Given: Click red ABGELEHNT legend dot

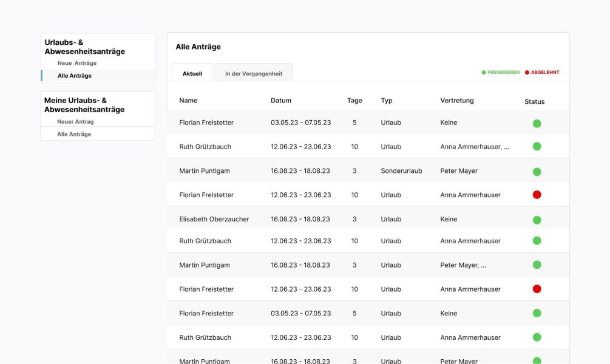Looking at the screenshot, I should [527, 72].
